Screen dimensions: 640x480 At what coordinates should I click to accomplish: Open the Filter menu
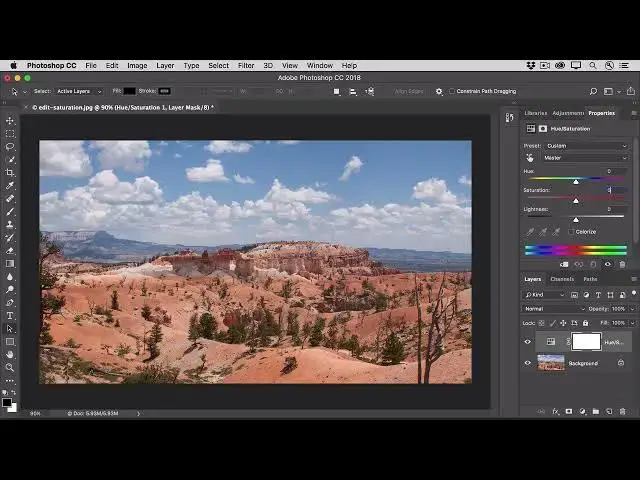coord(246,65)
